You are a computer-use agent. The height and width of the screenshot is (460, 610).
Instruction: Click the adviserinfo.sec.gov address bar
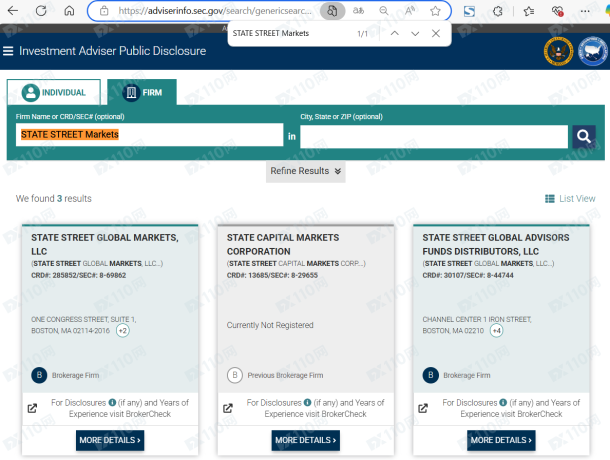point(215,11)
